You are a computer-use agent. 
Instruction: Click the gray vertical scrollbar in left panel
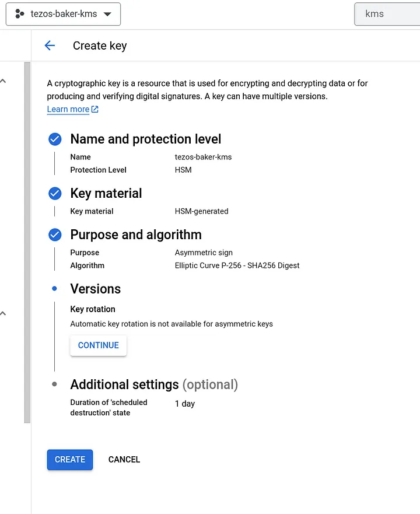tap(27, 242)
